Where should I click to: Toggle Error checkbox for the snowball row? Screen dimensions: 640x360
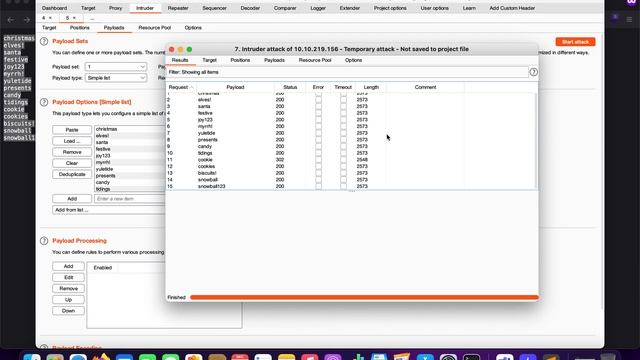tap(318, 180)
